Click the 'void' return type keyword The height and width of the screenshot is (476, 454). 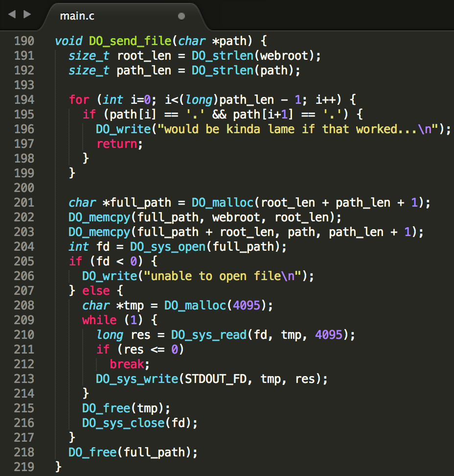click(68, 41)
